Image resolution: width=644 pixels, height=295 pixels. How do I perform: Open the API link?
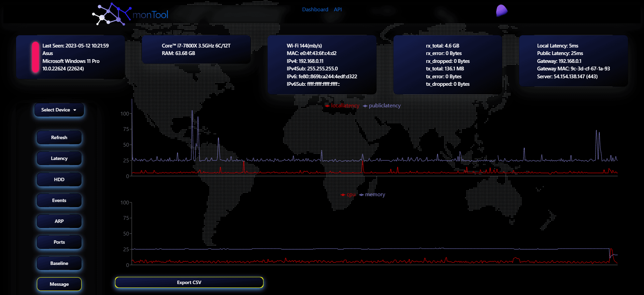tap(338, 10)
